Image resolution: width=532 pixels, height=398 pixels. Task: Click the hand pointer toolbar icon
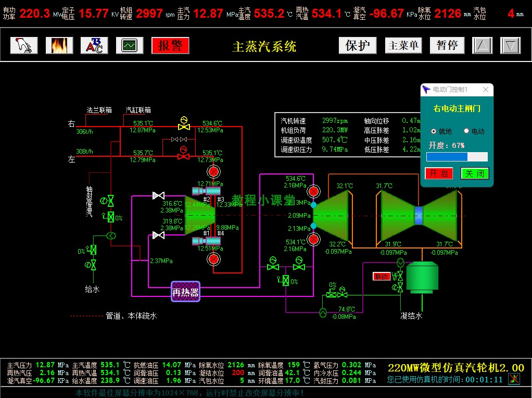click(x=24, y=45)
